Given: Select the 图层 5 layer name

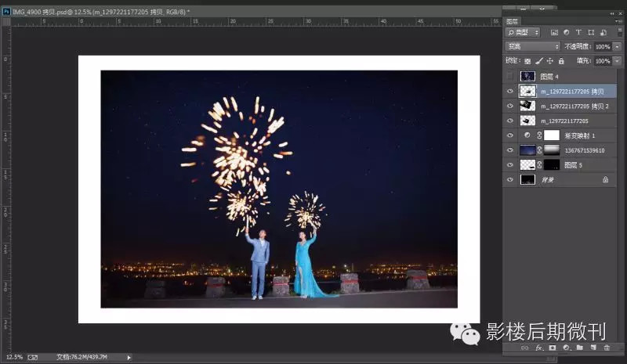Looking at the screenshot, I should pyautogui.click(x=573, y=165).
